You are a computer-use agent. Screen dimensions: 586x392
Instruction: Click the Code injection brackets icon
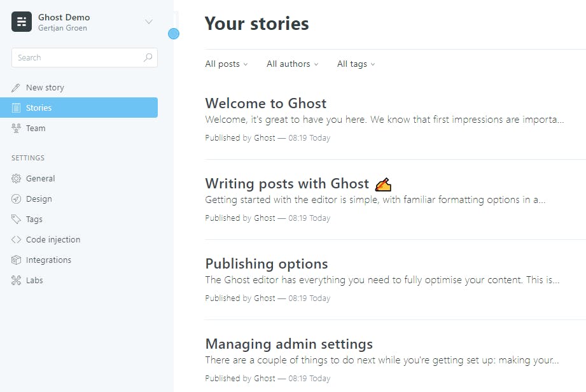click(16, 240)
